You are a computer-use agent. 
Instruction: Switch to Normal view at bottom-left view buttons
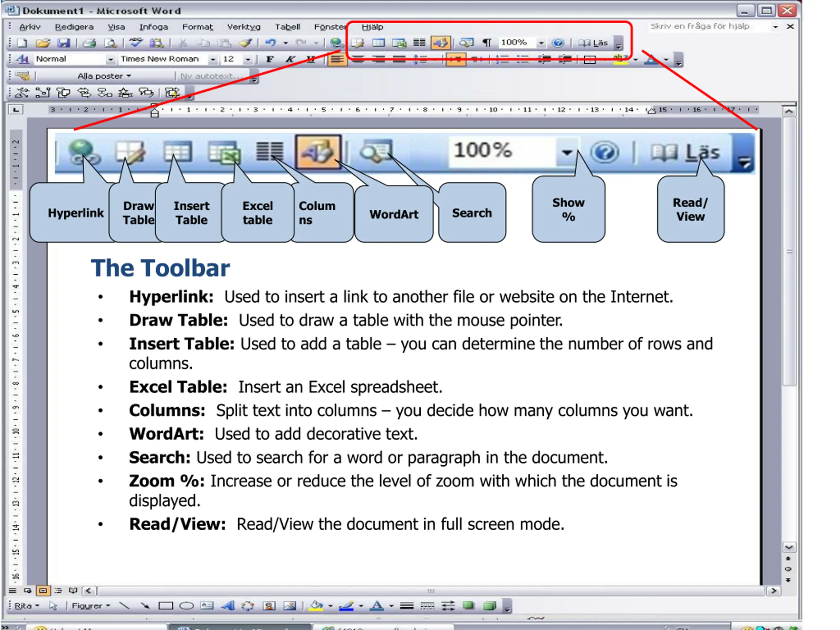tap(12, 591)
